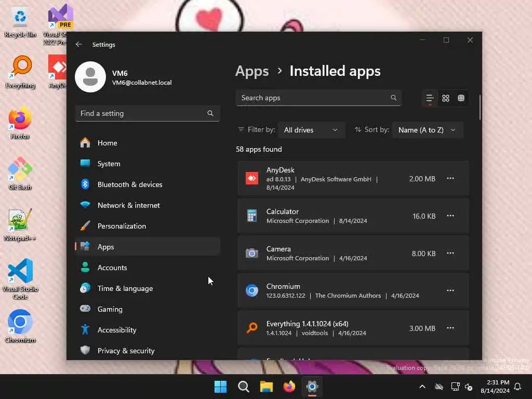Go to Home settings page
Screen dimensions: 532x399
point(147,143)
